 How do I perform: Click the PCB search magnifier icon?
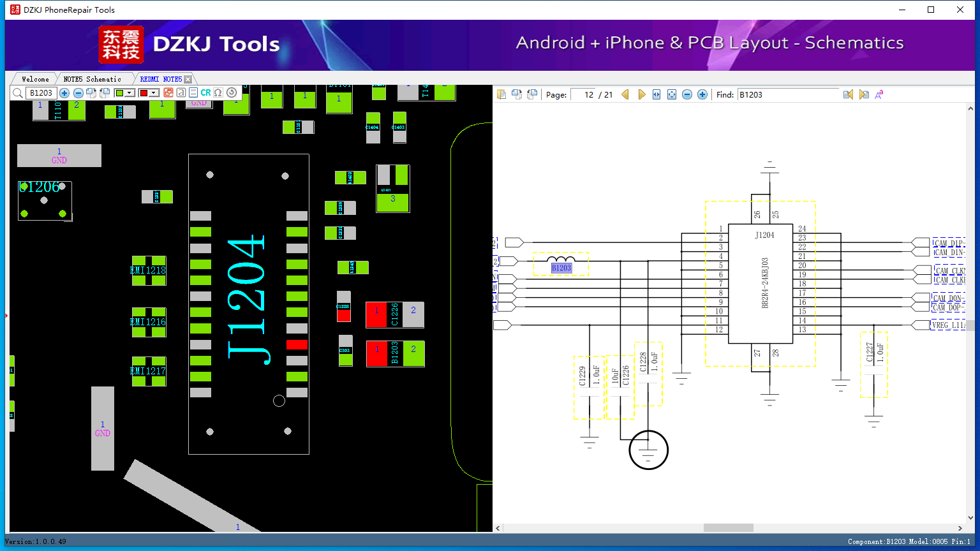point(18,93)
